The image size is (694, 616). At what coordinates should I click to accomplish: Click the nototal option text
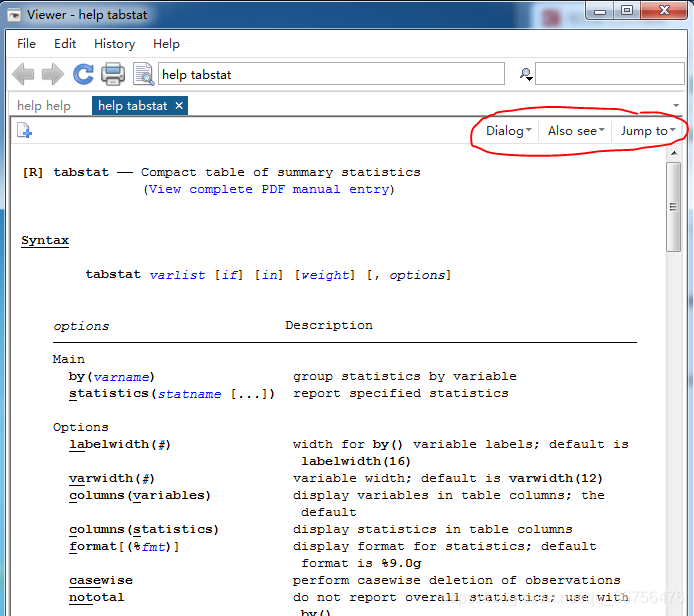(x=96, y=597)
